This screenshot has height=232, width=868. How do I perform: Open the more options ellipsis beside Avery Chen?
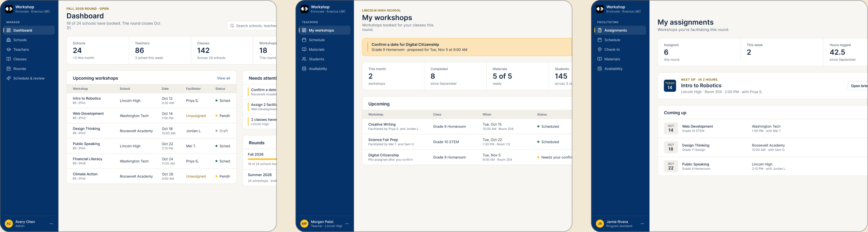[51, 223]
